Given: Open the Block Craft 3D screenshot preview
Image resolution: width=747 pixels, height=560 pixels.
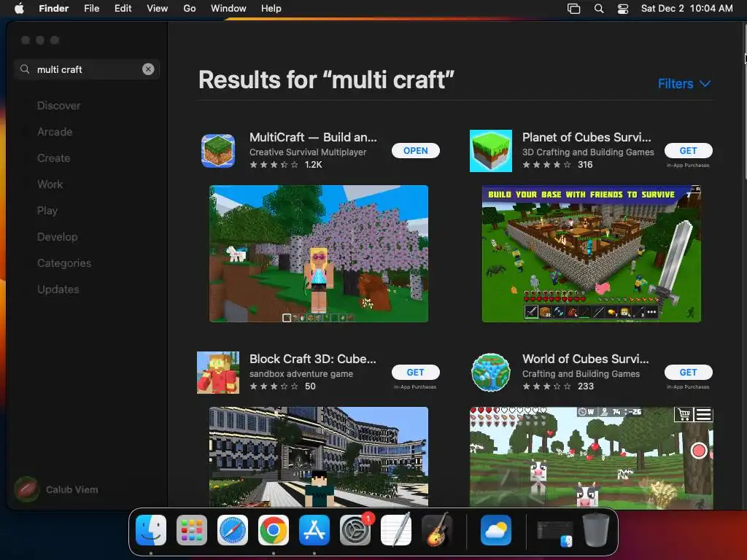Looking at the screenshot, I should click(x=319, y=456).
